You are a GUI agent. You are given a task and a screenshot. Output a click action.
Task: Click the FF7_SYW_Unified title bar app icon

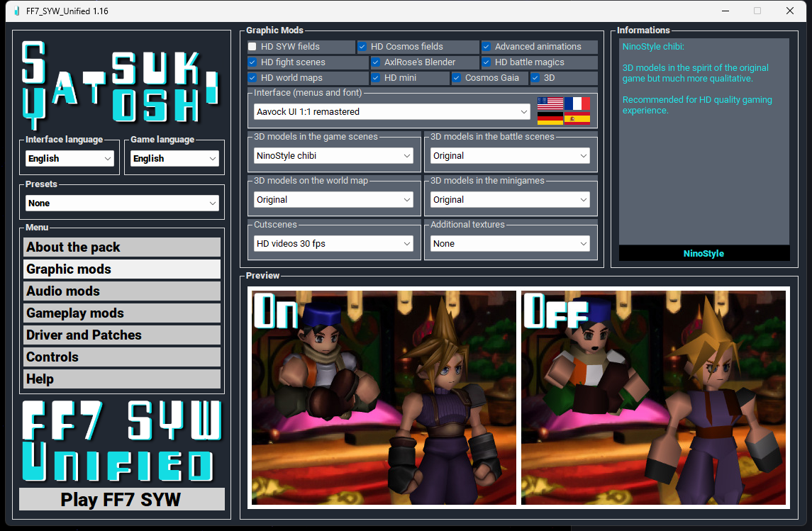coord(16,11)
